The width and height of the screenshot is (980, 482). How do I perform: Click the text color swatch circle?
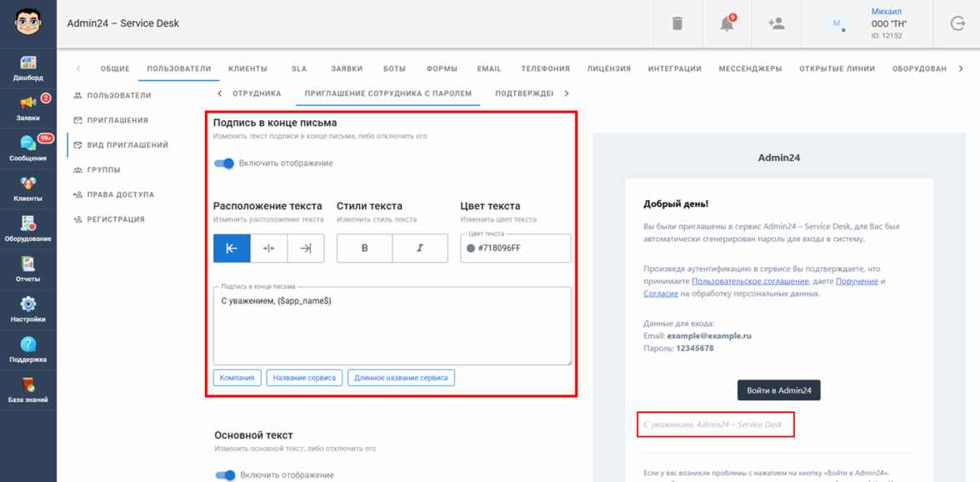click(x=471, y=249)
